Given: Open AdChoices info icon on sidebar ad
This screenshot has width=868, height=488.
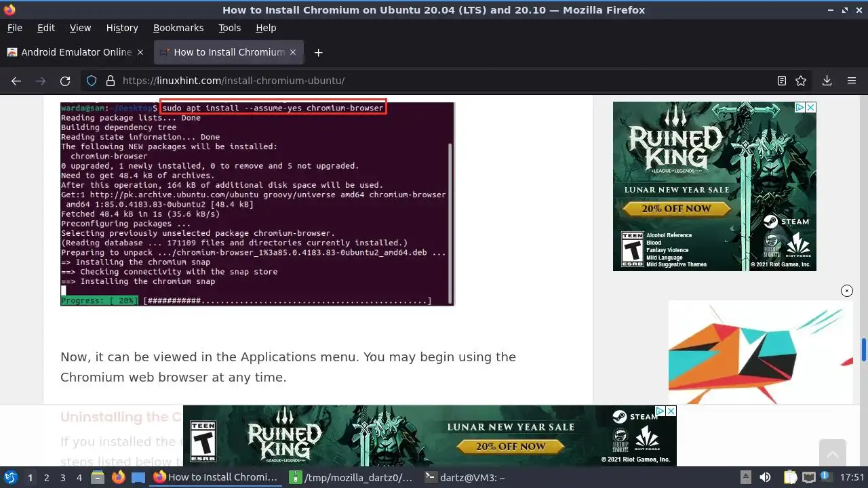Looking at the screenshot, I should click(x=800, y=107).
